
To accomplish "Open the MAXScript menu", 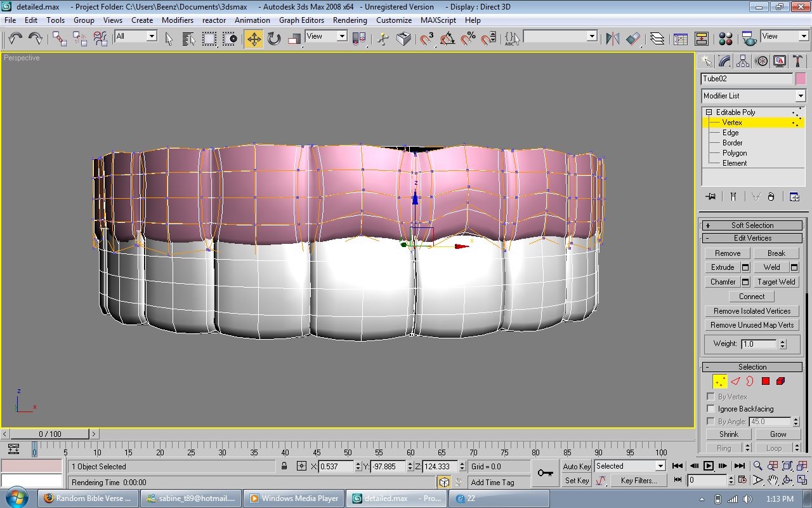I will pos(439,20).
